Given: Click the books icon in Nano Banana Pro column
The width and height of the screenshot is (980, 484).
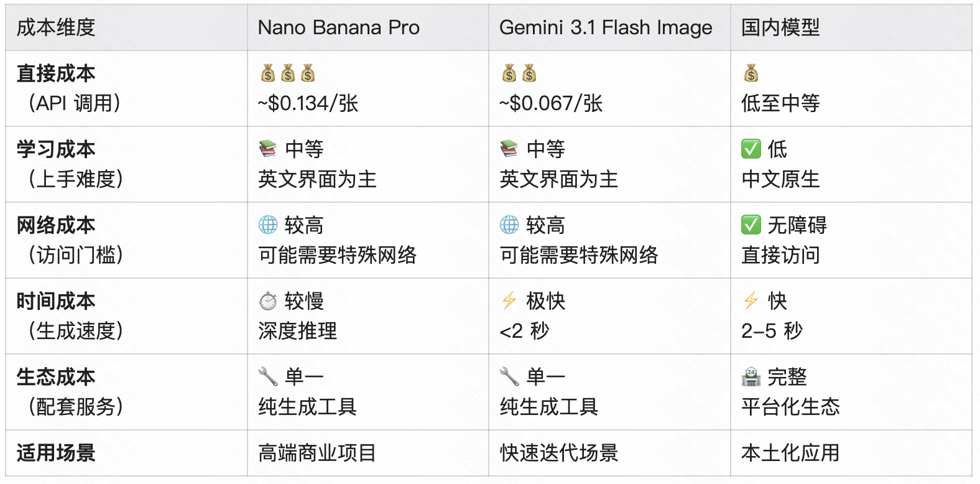Looking at the screenshot, I should point(268,149).
